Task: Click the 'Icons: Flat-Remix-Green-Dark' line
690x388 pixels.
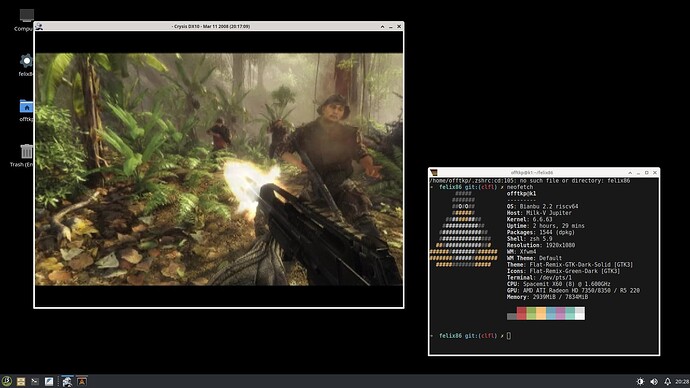Action: (563, 271)
